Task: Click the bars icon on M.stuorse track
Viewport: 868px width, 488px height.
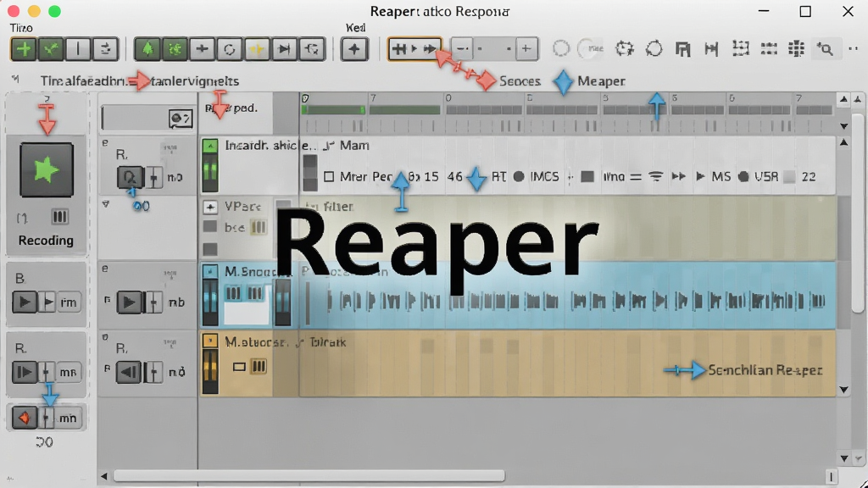Action: click(x=259, y=366)
